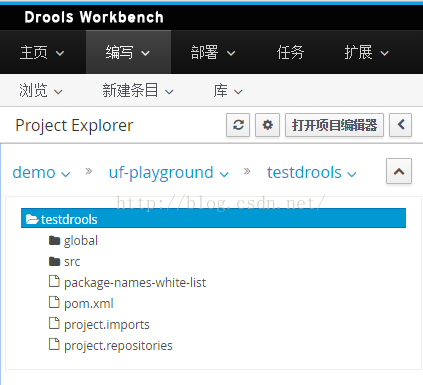Image resolution: width=423 pixels, height=385 pixels.
Task: Open the gear settings in Project Explorer
Action: (267, 125)
